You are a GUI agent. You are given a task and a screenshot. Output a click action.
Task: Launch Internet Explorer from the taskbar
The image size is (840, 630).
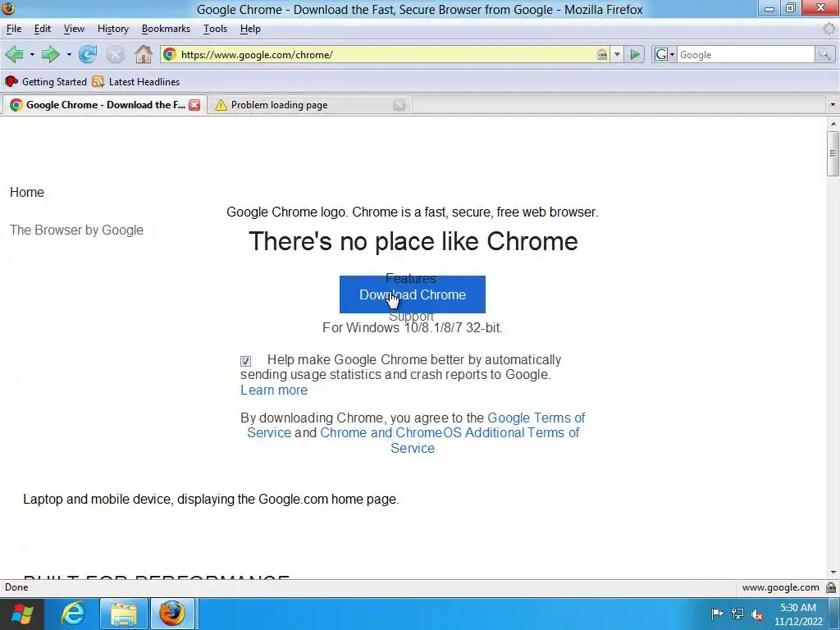point(72,614)
